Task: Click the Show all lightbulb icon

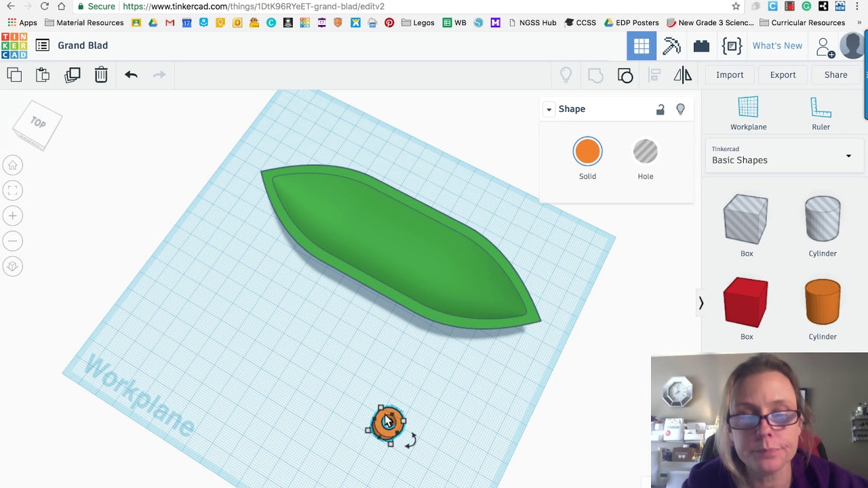Action: [x=566, y=75]
